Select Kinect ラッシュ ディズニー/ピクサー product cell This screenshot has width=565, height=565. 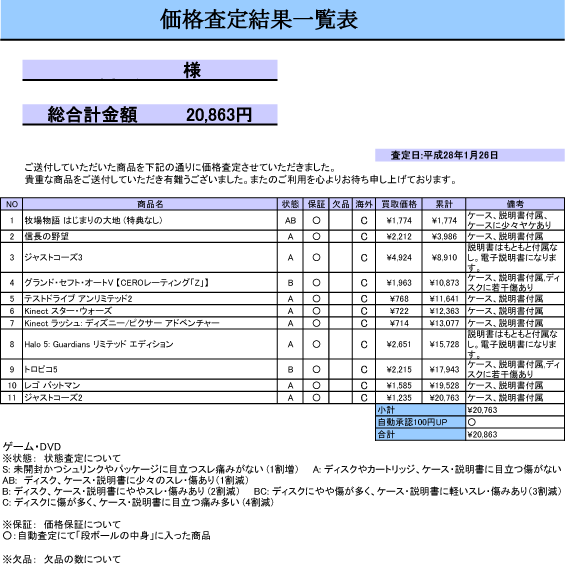(x=150, y=323)
